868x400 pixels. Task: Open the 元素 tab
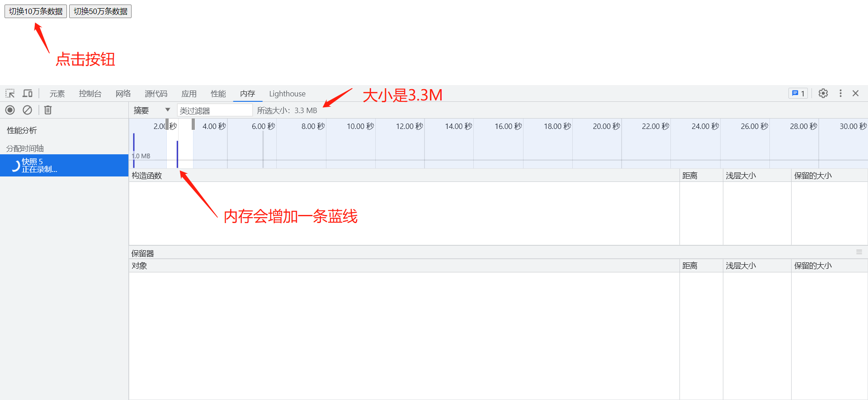[57, 94]
